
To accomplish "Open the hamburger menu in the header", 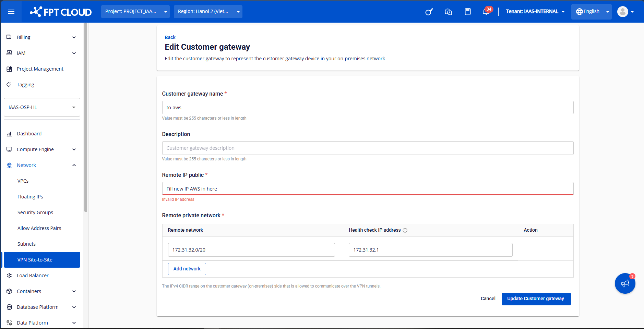I will [x=11, y=12].
